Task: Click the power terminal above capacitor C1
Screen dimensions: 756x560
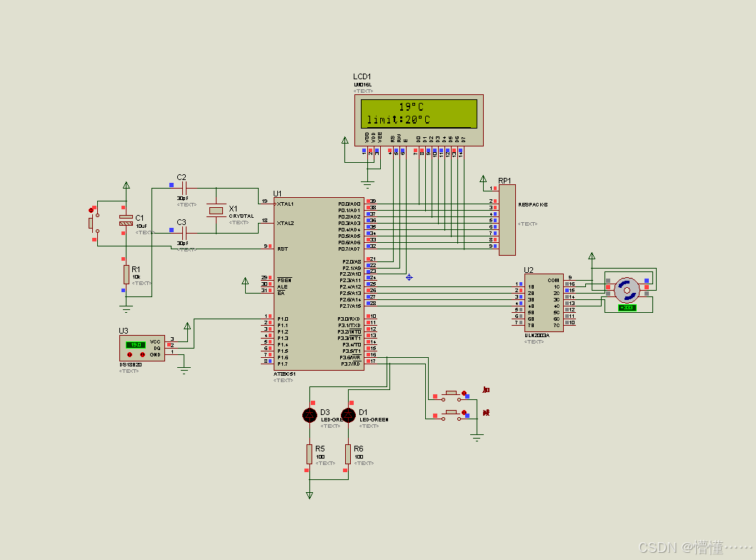Action: click(126, 185)
